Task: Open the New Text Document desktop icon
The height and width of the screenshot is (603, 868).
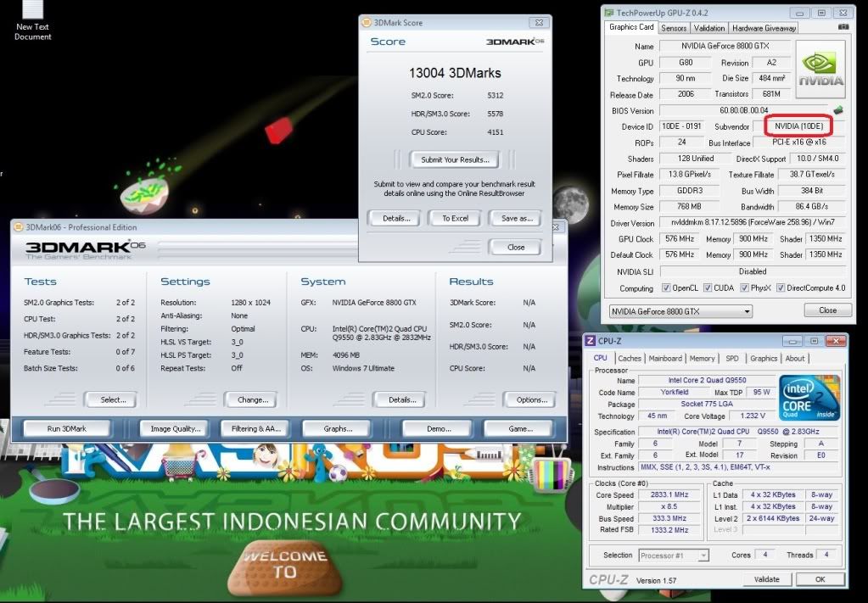Action: pos(32,20)
